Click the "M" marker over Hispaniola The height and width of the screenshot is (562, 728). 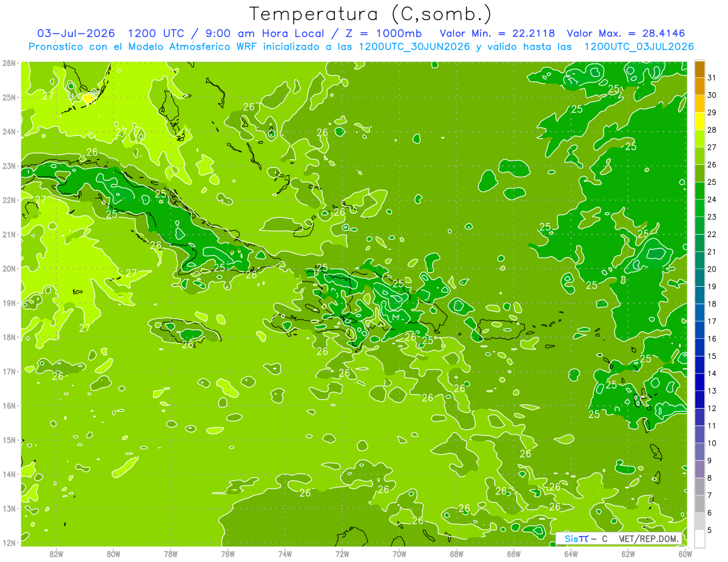coord(395,317)
